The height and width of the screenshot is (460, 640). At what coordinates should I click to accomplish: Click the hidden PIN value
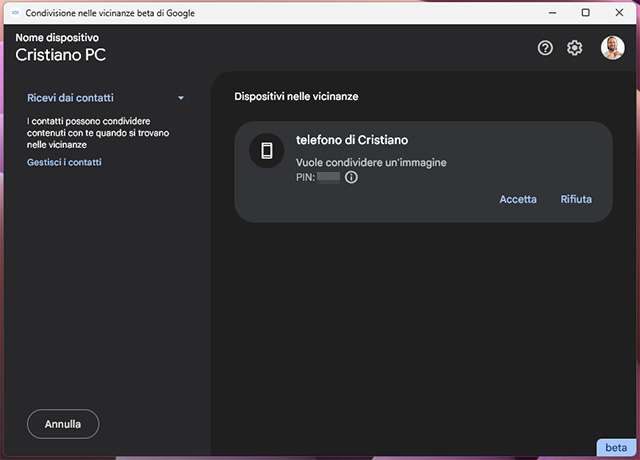pos(328,177)
